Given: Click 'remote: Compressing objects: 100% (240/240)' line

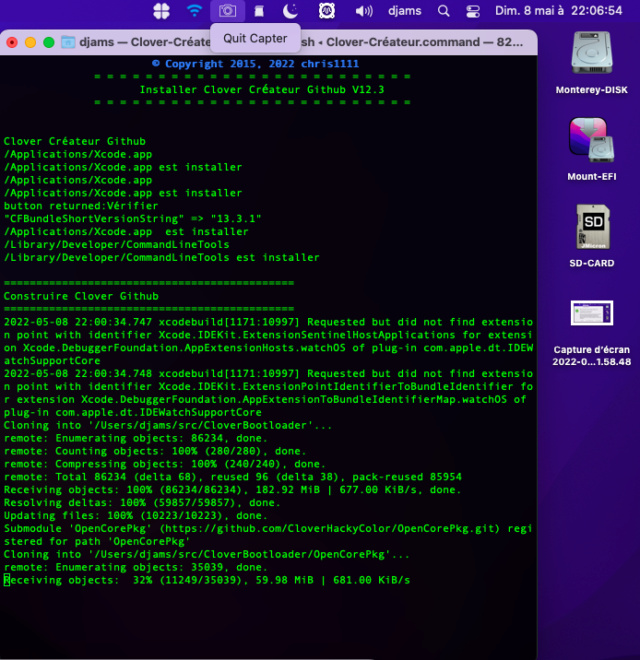Looking at the screenshot, I should (164, 464).
